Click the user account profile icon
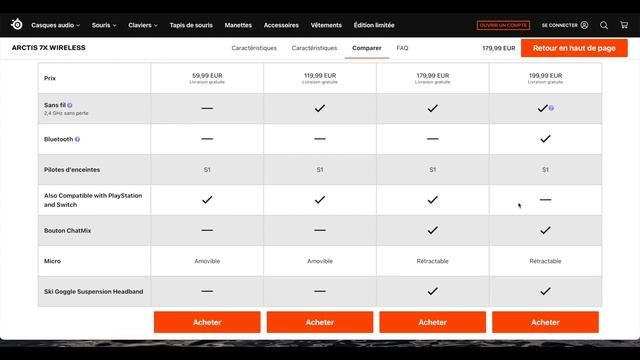Screen dimensions: 640x360 point(584,25)
